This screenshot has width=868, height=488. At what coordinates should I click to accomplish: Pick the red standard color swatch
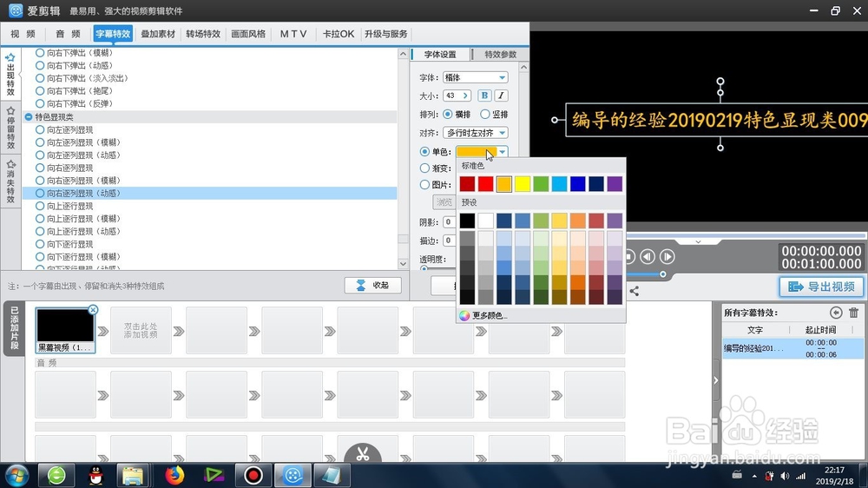coord(485,184)
